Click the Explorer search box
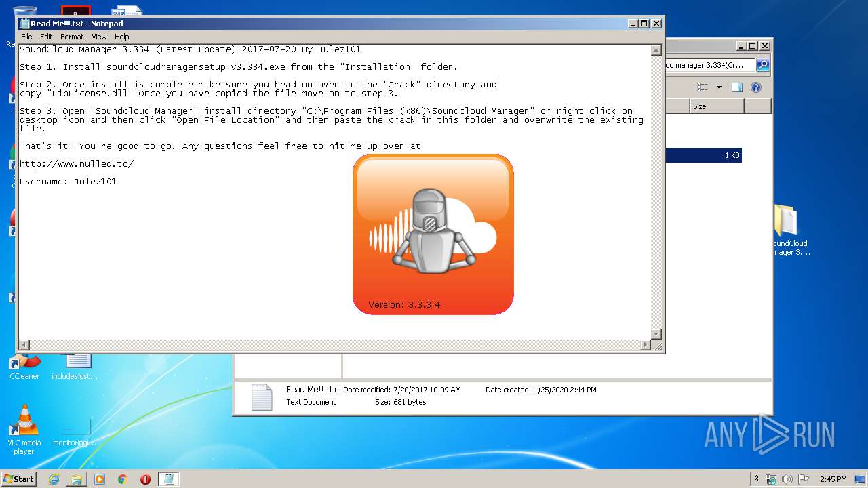Screen dimensions: 868x488 [x=710, y=65]
